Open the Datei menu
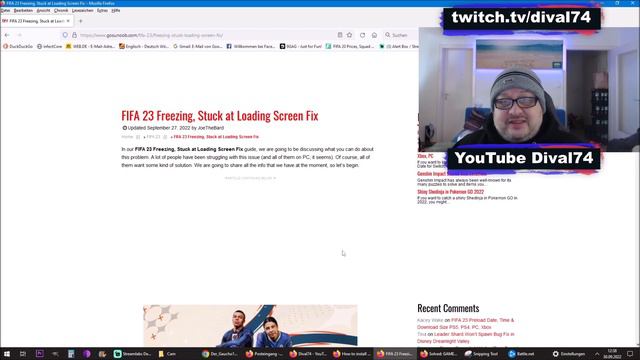Viewport: 640px width, 360px height. [x=5, y=10]
